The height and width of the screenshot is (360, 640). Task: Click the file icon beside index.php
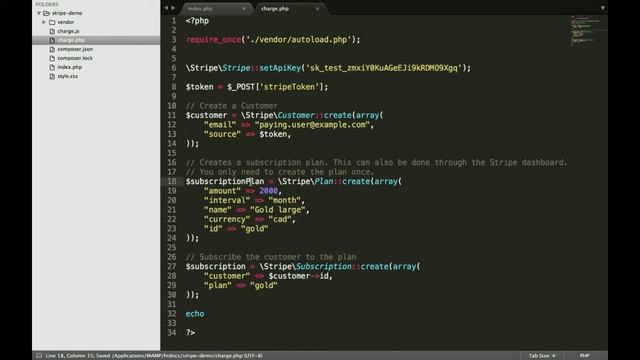[52, 67]
